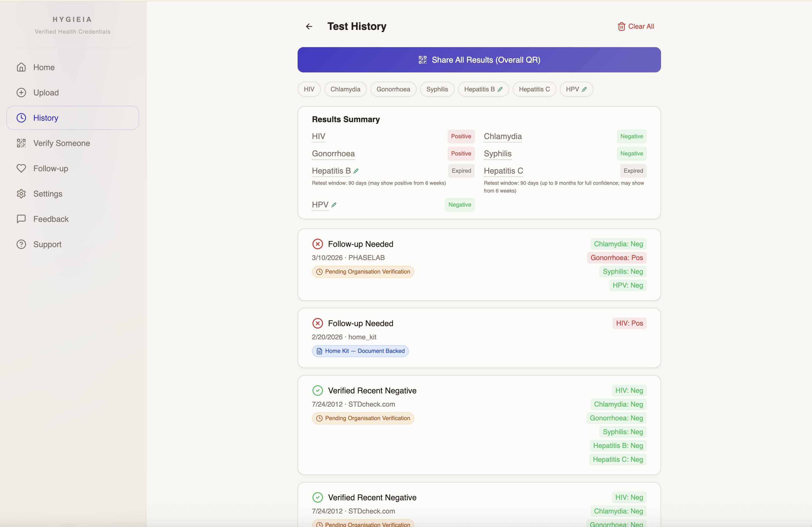Click the Follow-up heart icon
This screenshot has width=812, height=527.
21,168
